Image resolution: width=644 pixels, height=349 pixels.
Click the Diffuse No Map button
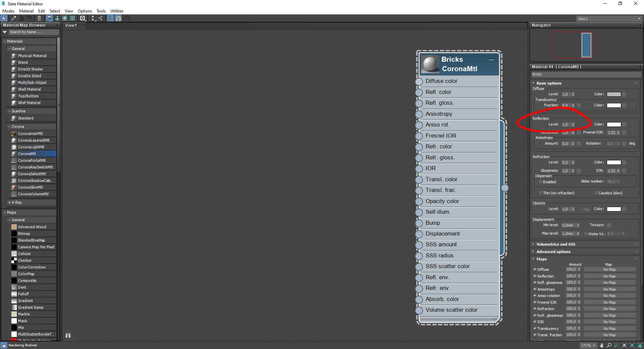click(x=609, y=269)
